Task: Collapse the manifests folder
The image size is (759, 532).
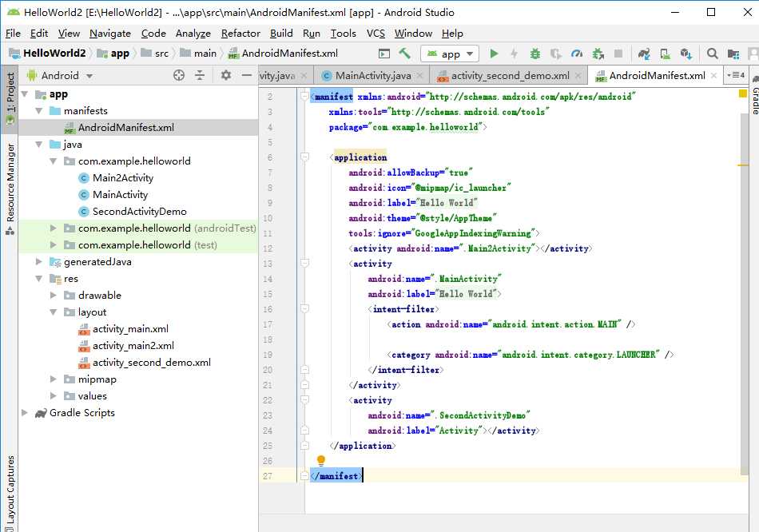Action: coord(38,111)
